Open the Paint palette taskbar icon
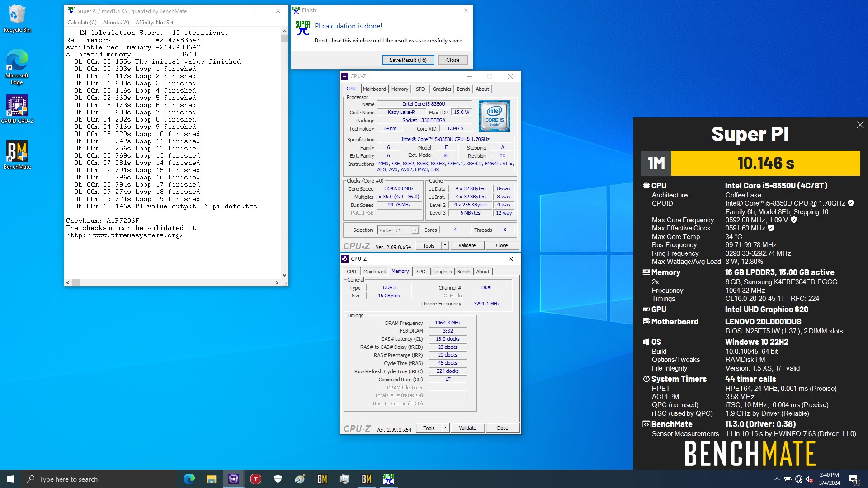This screenshot has width=868, height=488. [x=300, y=479]
